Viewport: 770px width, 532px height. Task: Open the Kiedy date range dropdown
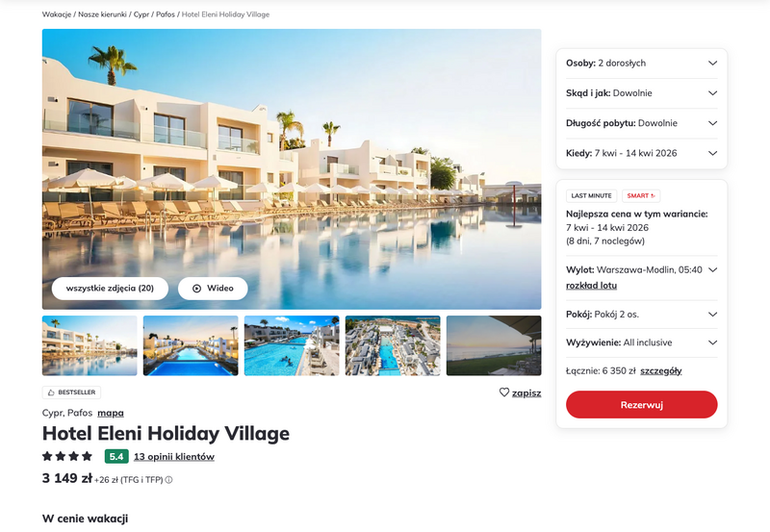(641, 153)
